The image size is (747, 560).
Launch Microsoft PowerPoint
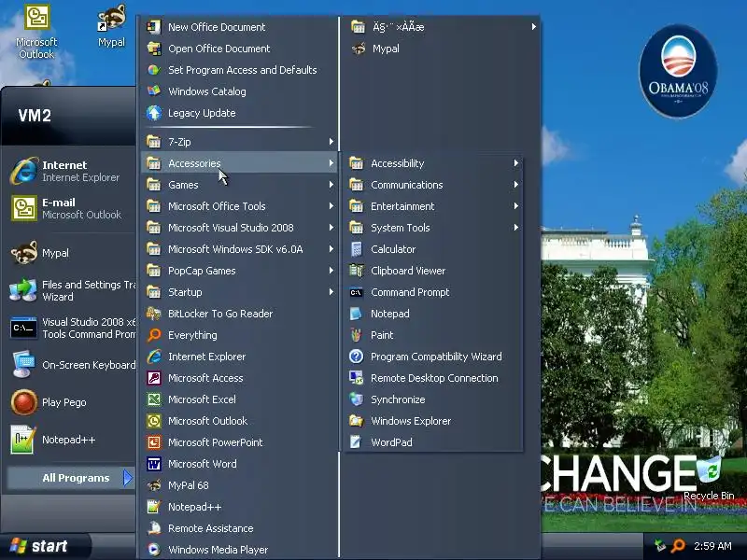pyautogui.click(x=239, y=441)
